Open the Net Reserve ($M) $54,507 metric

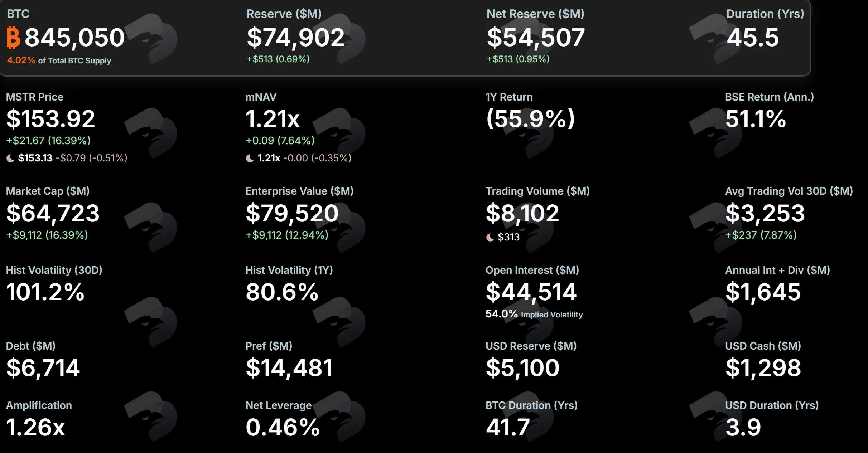click(536, 38)
